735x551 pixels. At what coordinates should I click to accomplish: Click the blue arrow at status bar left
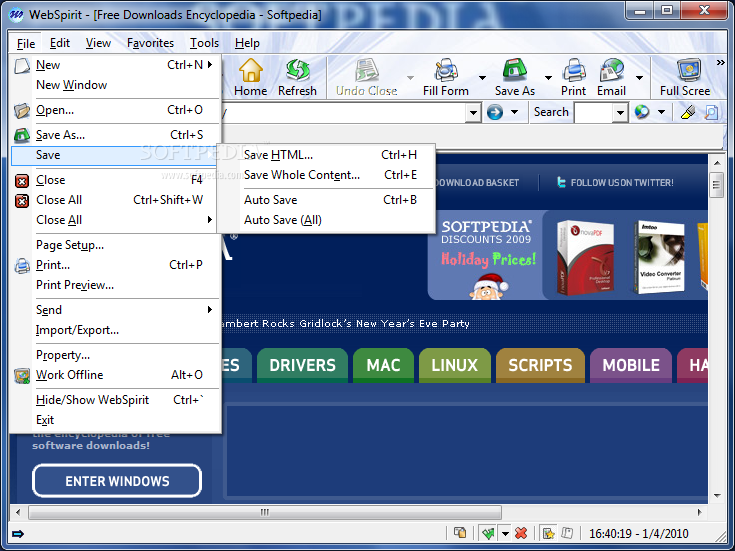18,534
